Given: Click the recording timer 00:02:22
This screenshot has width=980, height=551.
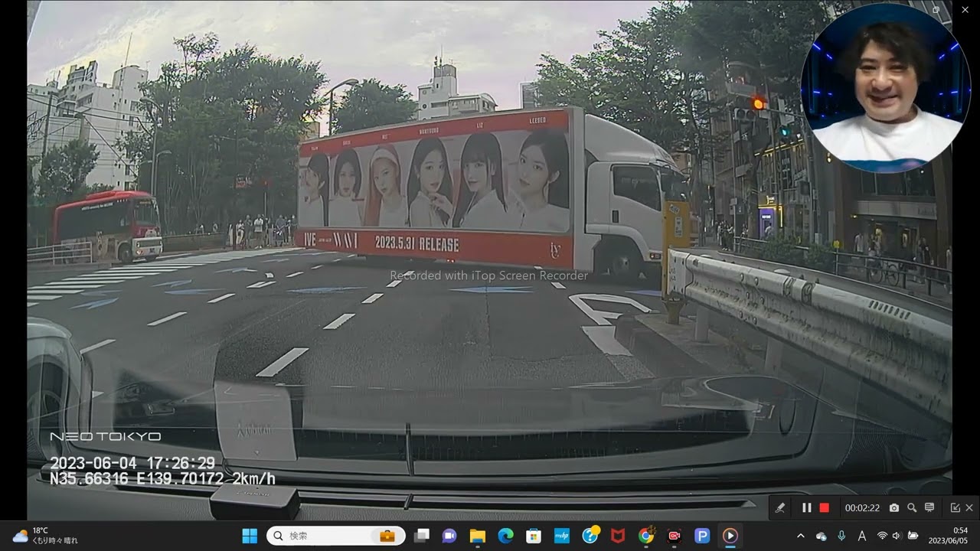Looking at the screenshot, I should point(862,508).
